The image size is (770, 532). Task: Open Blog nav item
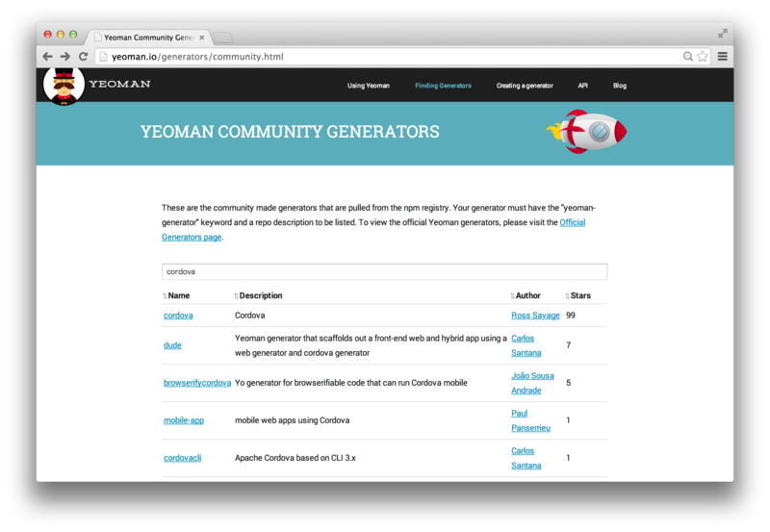(620, 86)
